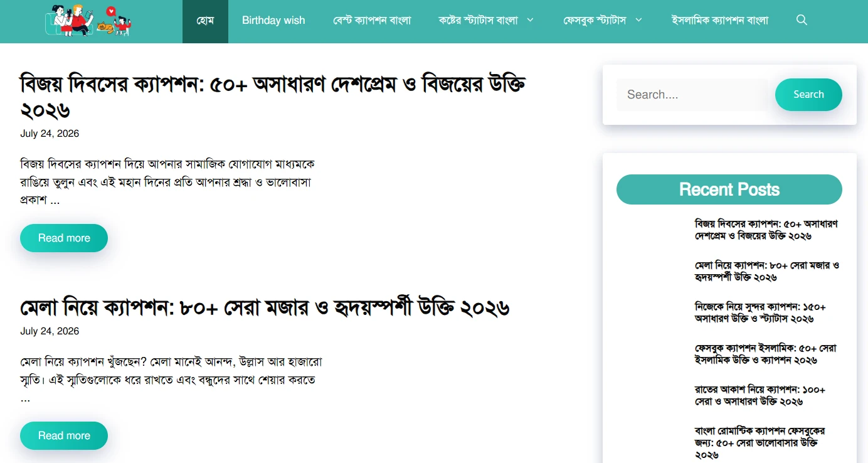Open recent post বিজয় দিবসের ক্যাপশন: ৫০+
Viewport: 868px width, 463px height.
pos(766,230)
